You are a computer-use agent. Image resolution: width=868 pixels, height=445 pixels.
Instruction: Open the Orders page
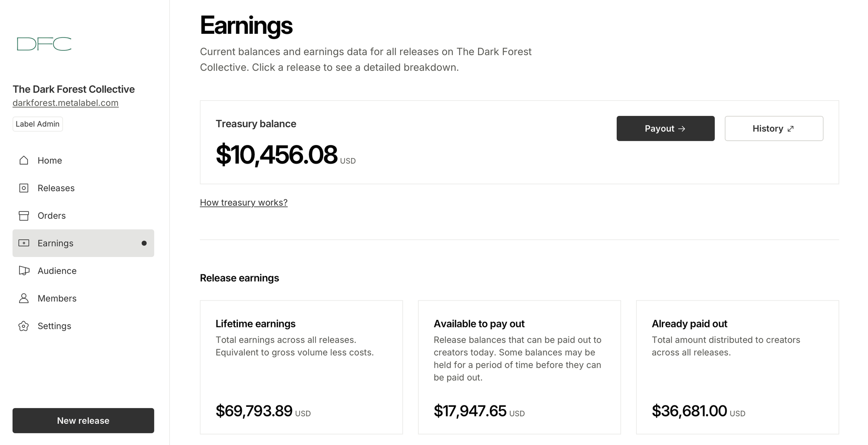pos(52,216)
